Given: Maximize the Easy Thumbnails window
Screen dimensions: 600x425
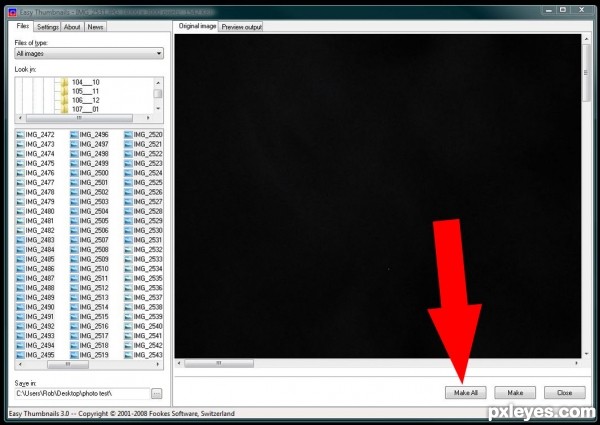Looking at the screenshot, I should point(563,10).
